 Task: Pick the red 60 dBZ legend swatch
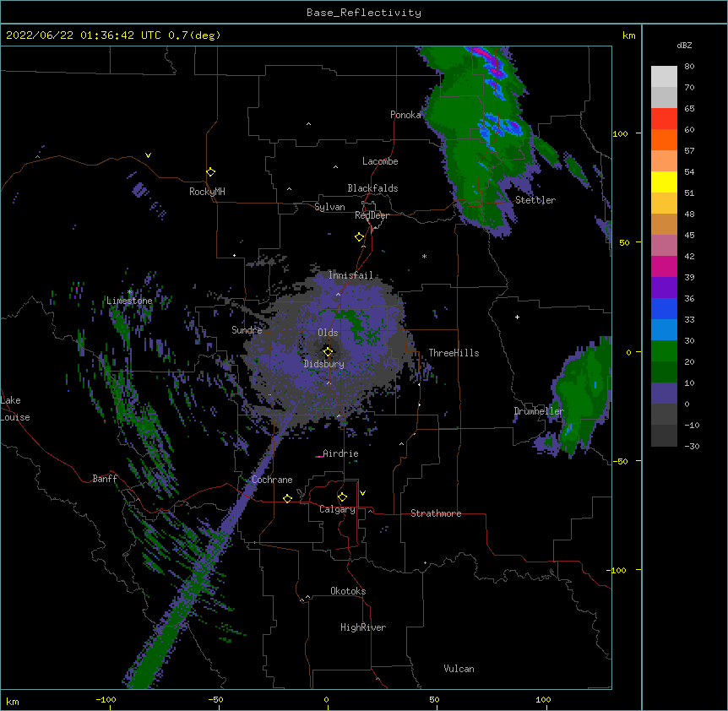pos(664,119)
